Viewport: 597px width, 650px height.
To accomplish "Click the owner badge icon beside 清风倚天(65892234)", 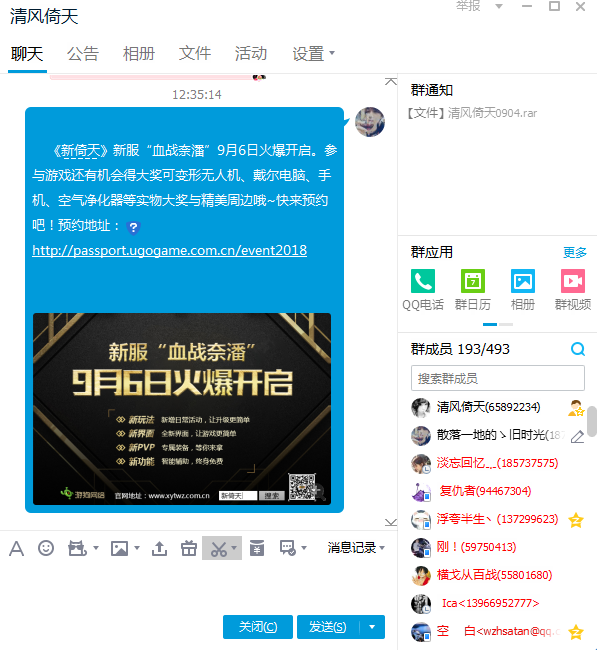I will (x=576, y=408).
